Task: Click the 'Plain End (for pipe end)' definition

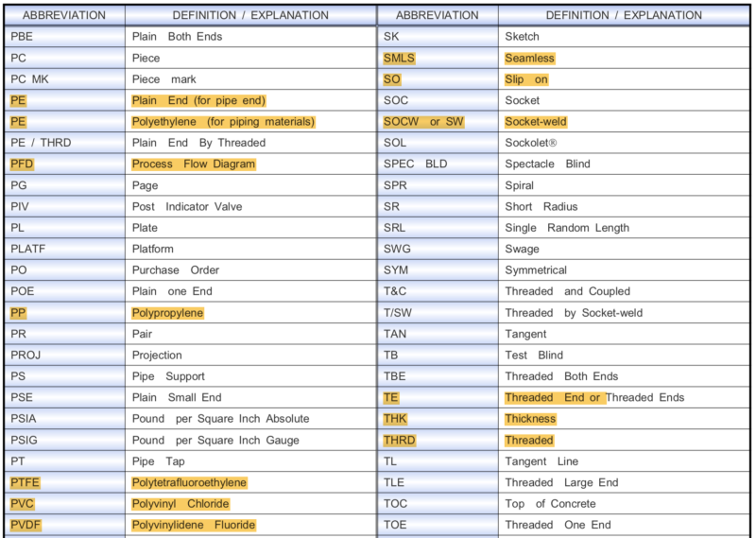Action: [198, 100]
